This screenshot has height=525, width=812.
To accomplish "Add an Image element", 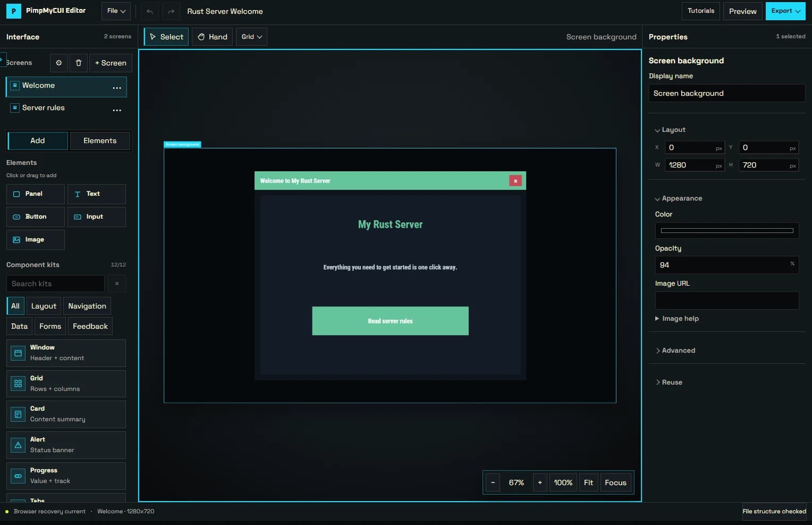I will pos(36,240).
